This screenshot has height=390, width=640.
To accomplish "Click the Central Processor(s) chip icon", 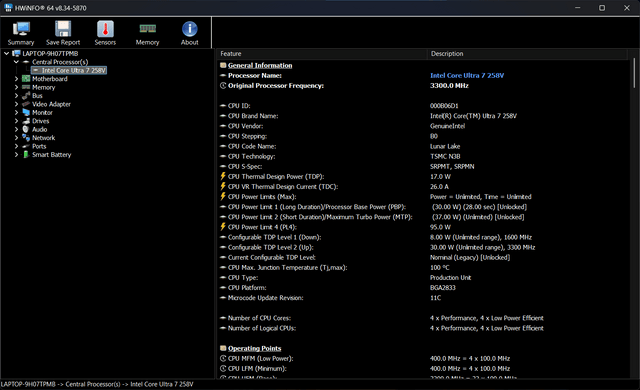I will 26,62.
